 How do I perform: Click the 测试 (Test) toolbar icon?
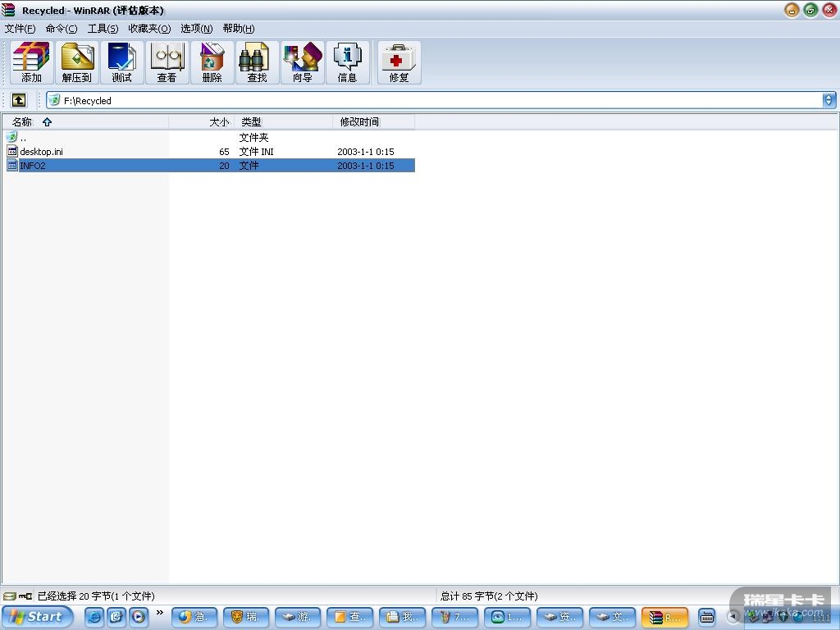pos(122,62)
